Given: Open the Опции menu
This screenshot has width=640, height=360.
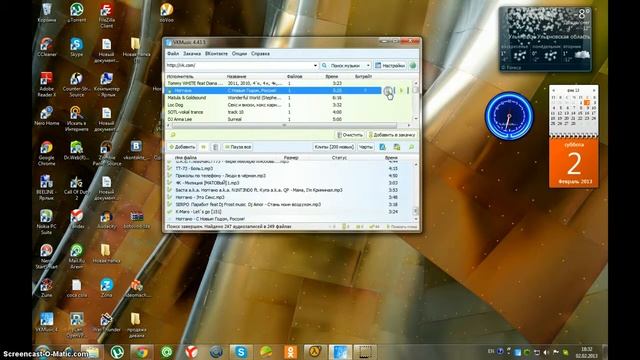Looking at the screenshot, I should 239,53.
